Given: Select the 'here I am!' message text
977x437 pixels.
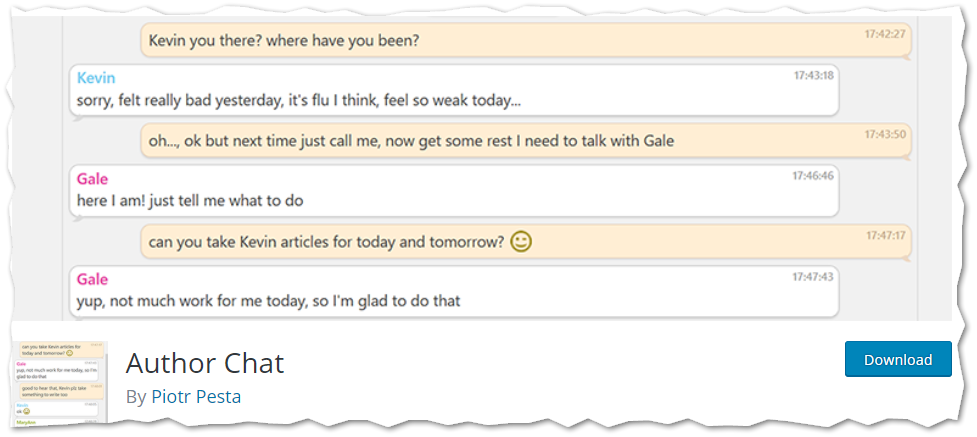Looking at the screenshot, I should point(190,201).
